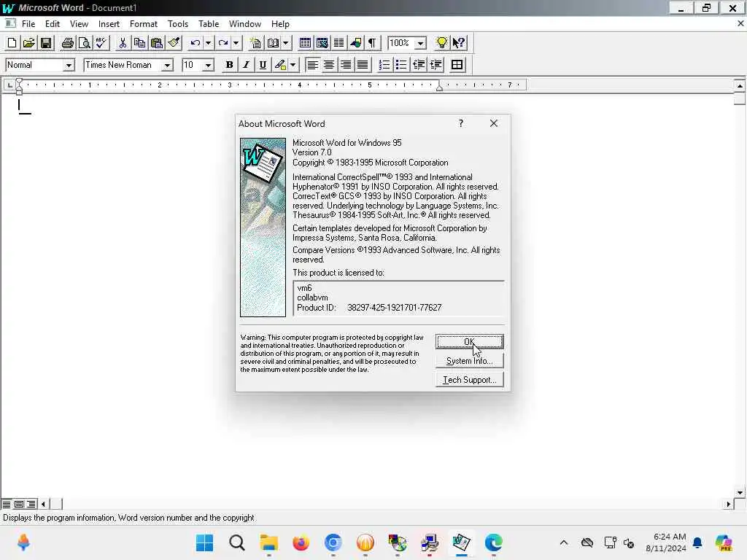Toggle Italic formatting
This screenshot has height=560, width=747.
246,65
